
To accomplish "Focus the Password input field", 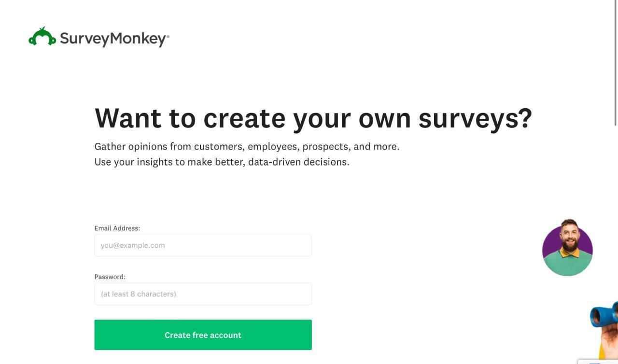I will click(x=203, y=294).
